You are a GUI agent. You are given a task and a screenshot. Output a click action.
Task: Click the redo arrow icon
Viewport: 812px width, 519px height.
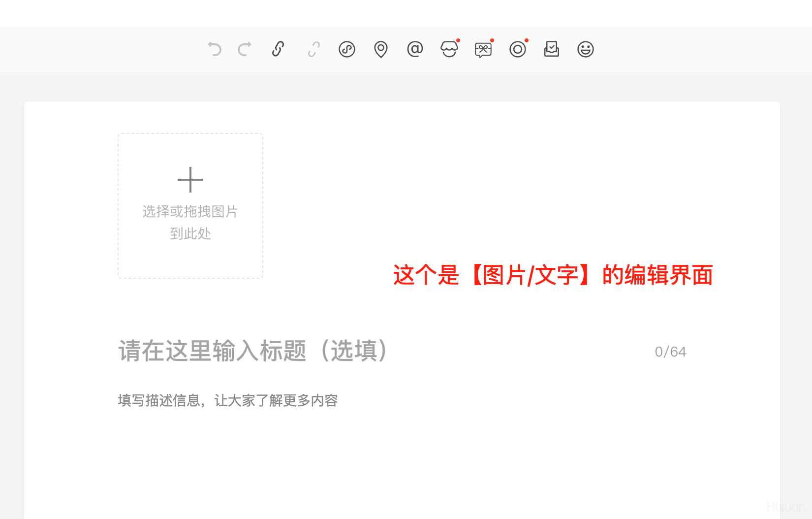tap(245, 49)
